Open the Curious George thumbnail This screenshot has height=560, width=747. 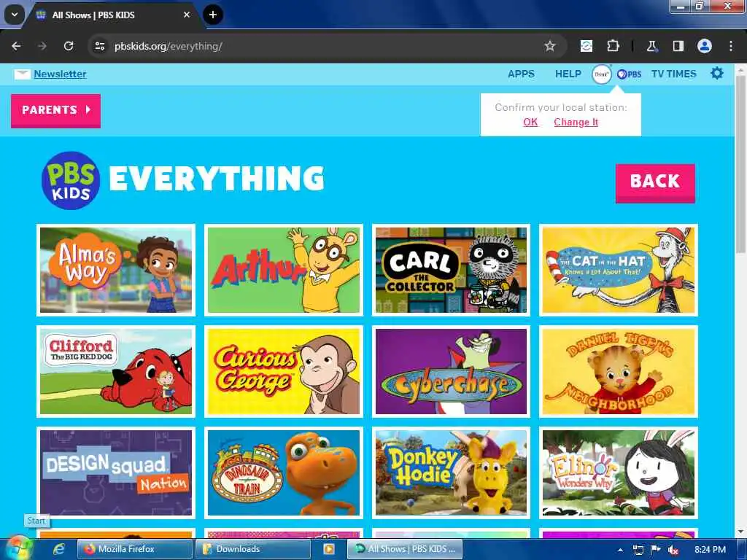click(284, 371)
